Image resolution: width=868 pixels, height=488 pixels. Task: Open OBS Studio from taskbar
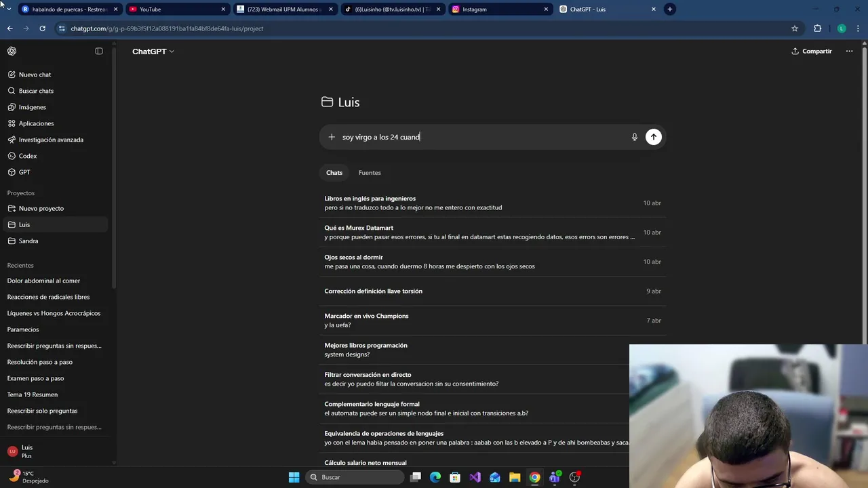click(575, 477)
